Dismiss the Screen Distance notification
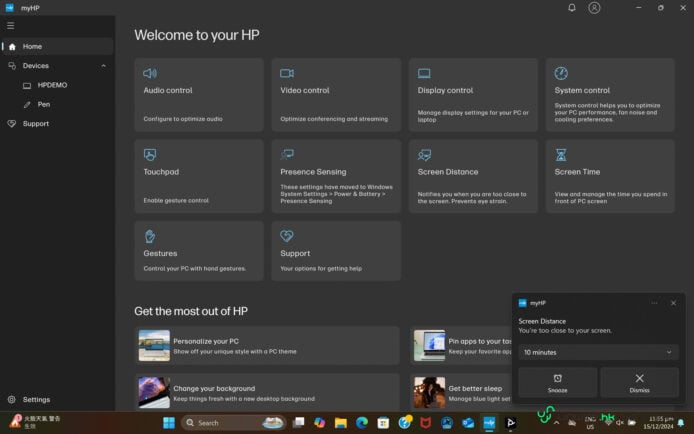This screenshot has width=694, height=434. click(x=639, y=383)
